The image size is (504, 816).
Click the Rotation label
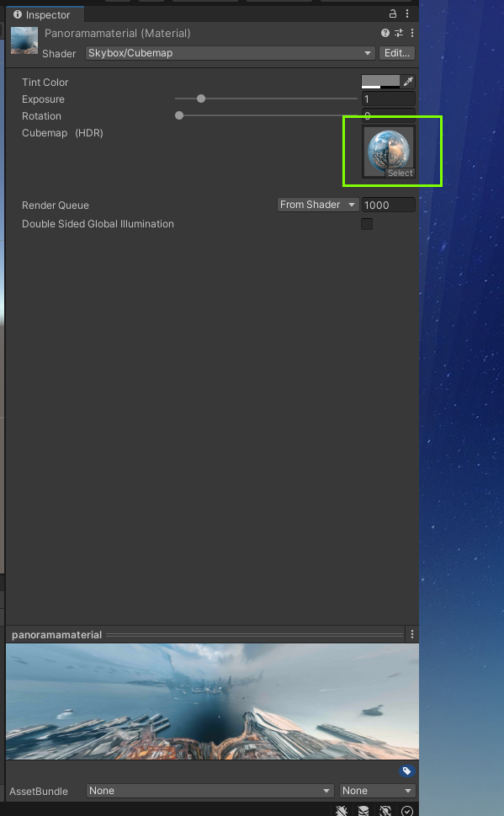click(41, 116)
